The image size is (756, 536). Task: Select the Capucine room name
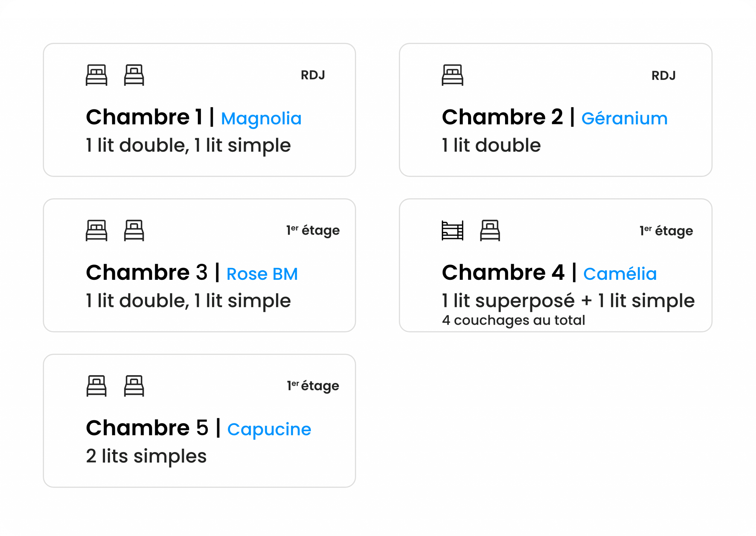click(269, 429)
